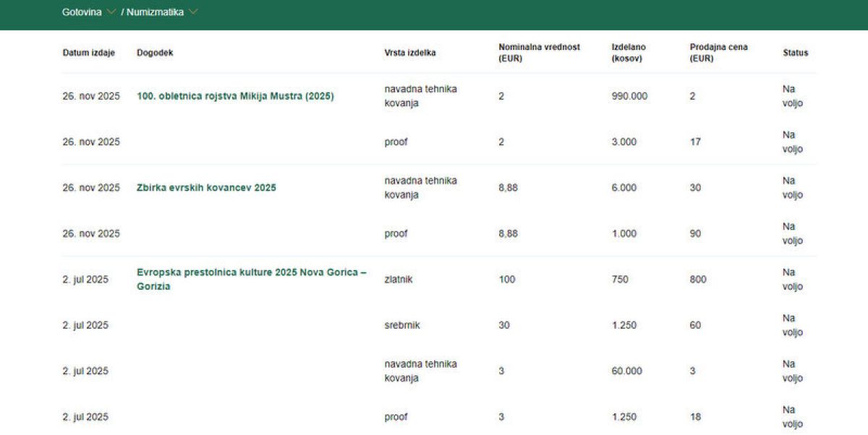Click the Izdelano (kosov) column header
Image resolution: width=868 pixels, height=435 pixels.
tap(629, 53)
